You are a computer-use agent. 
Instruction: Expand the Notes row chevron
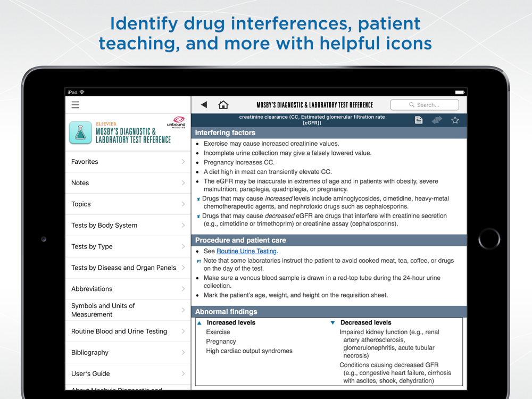(183, 183)
